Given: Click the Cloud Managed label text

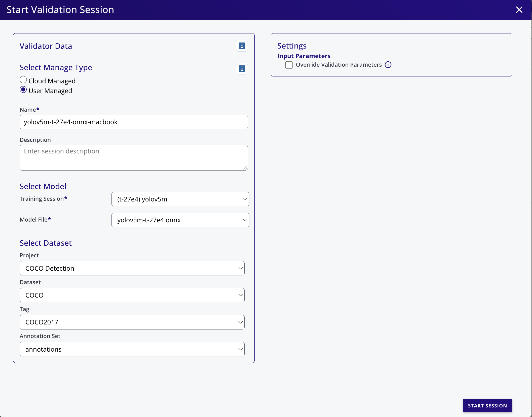Looking at the screenshot, I should click(x=52, y=81).
